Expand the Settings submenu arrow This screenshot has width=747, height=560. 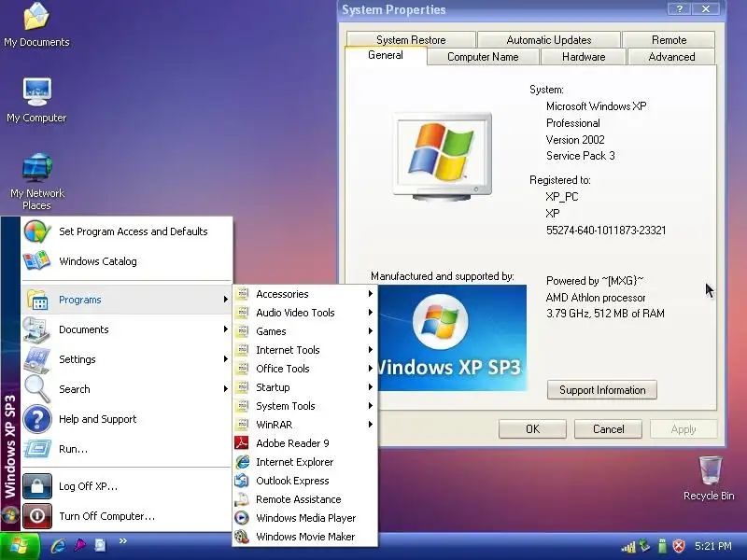pos(226,359)
